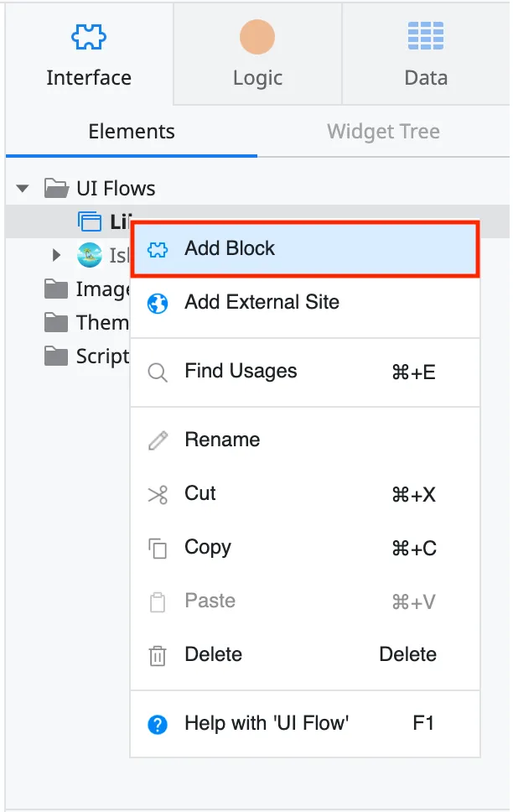Image resolution: width=513 pixels, height=812 pixels.
Task: Open the Logic section icon
Action: (x=256, y=37)
